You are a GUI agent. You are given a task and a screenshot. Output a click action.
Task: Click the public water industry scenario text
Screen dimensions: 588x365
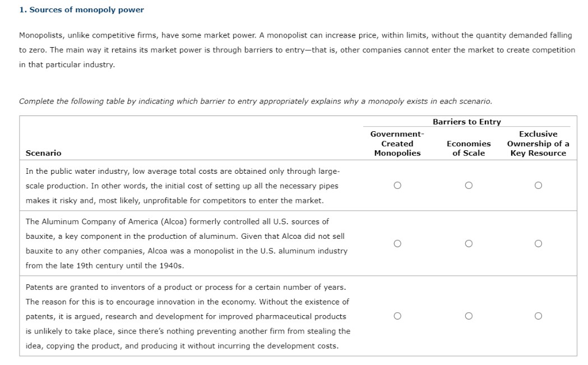pyautogui.click(x=183, y=186)
